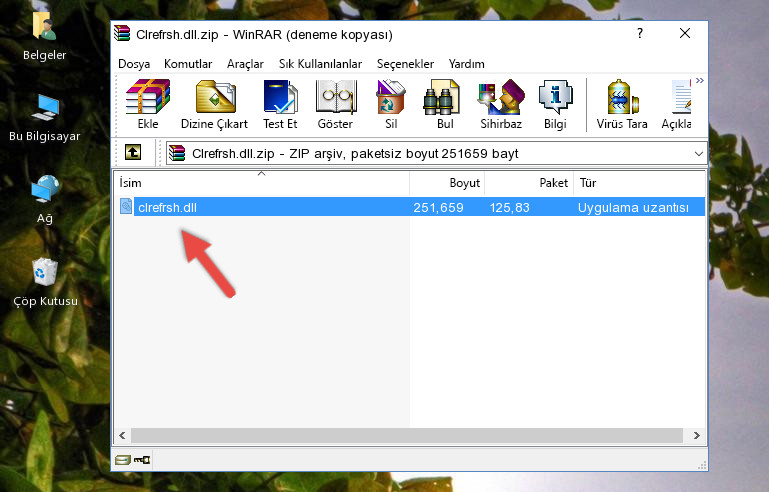The width and height of the screenshot is (769, 492).
Task: Click the 125,83 packed size value
Action: (510, 207)
